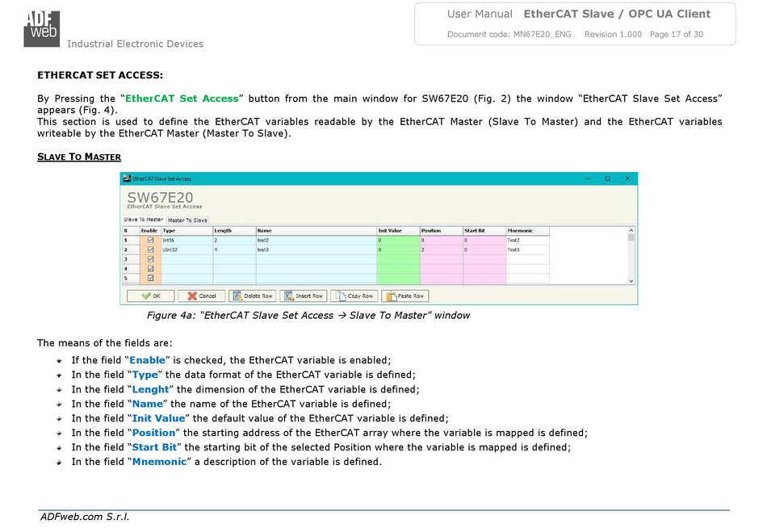Minimize the EtherCAT Slave Set Access window
Screen dimensions: 767x532
(587, 178)
